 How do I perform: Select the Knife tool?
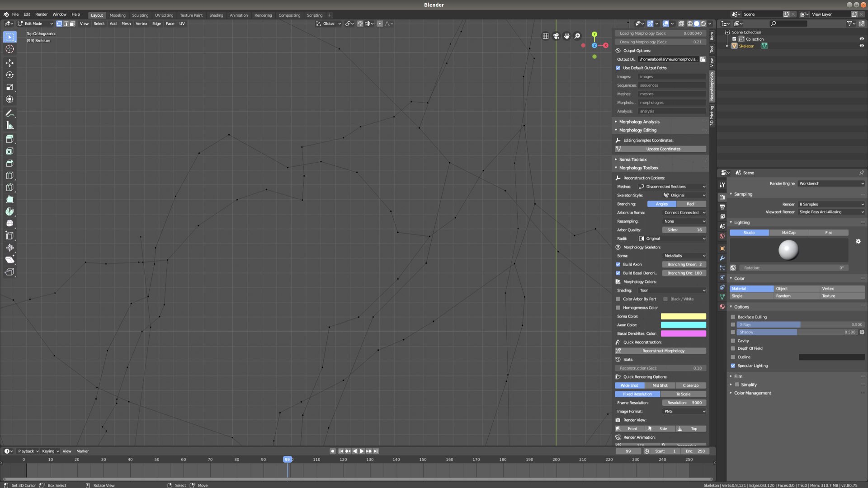(x=9, y=187)
